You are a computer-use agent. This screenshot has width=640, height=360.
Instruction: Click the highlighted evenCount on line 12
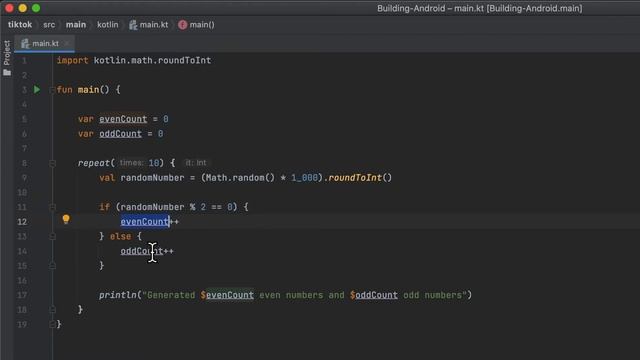point(144,222)
